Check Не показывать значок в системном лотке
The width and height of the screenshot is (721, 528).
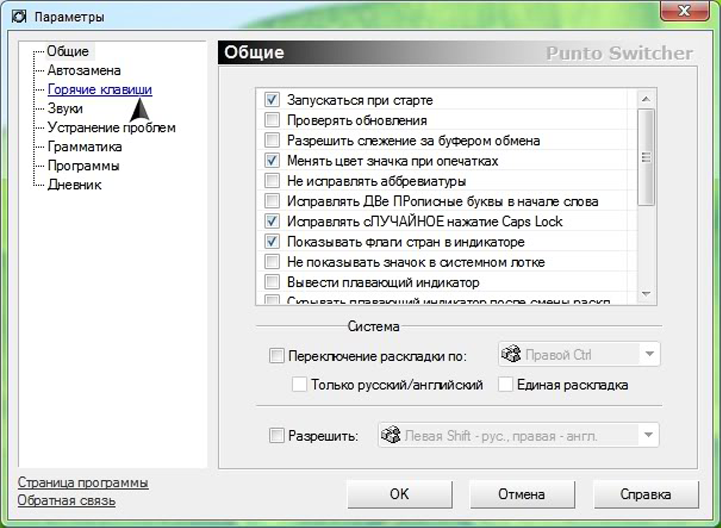pos(272,261)
